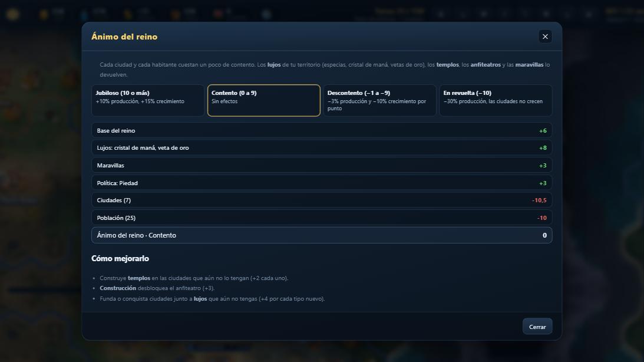Select the highlighted Contento (0 a 9) card
Image resolution: width=644 pixels, height=362 pixels.
[264, 100]
